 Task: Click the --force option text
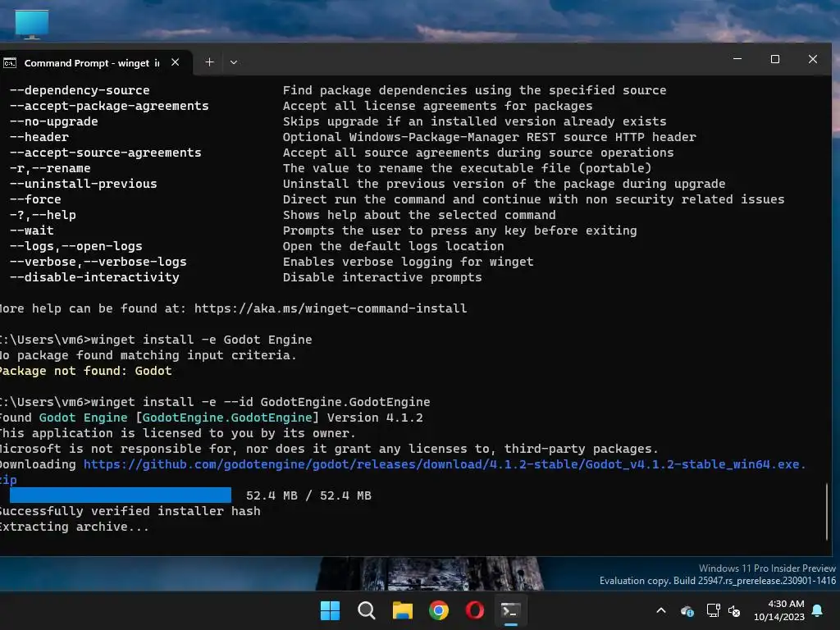point(35,199)
